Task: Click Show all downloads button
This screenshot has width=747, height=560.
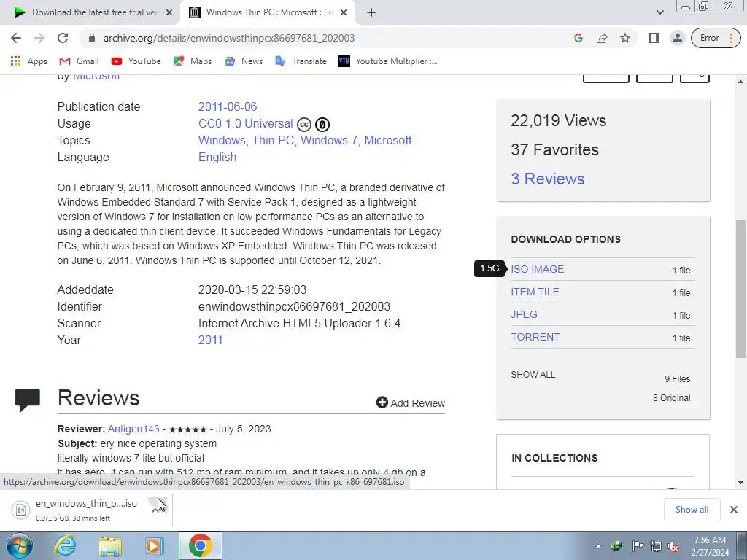Action: pos(692,510)
